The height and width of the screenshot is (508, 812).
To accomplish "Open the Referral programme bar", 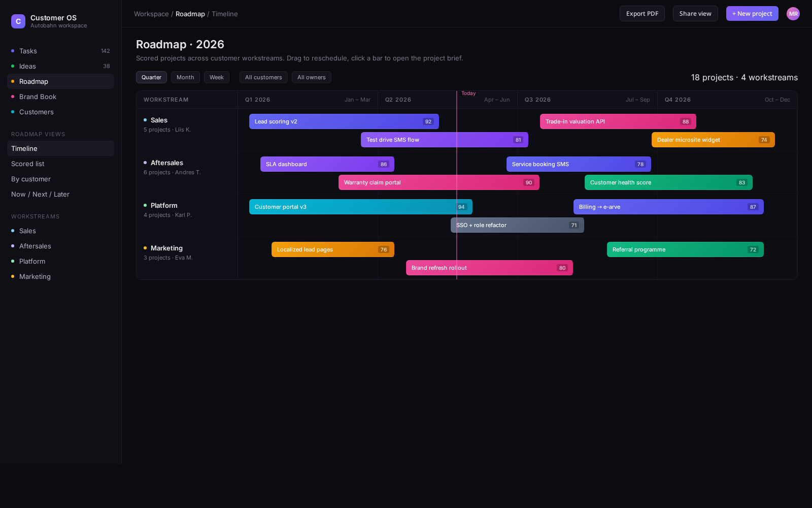I will click(x=685, y=249).
